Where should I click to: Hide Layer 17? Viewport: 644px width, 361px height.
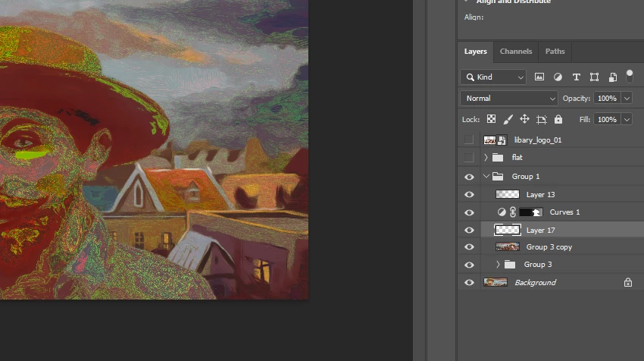click(x=469, y=231)
